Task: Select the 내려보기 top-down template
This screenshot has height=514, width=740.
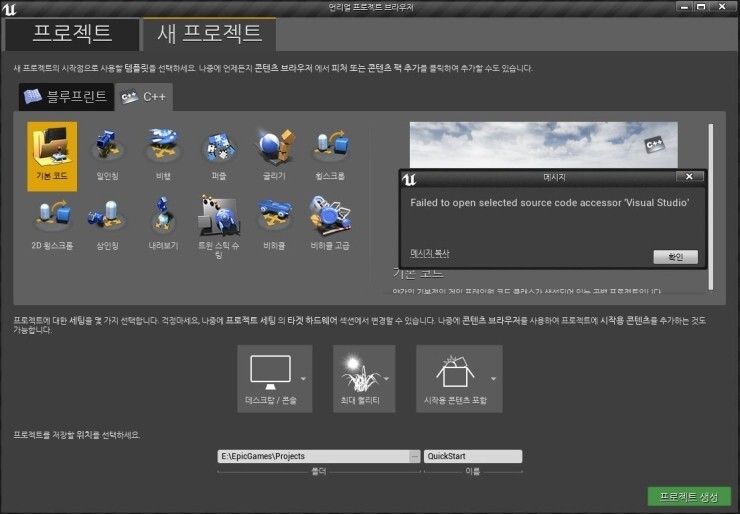Action: point(163,226)
